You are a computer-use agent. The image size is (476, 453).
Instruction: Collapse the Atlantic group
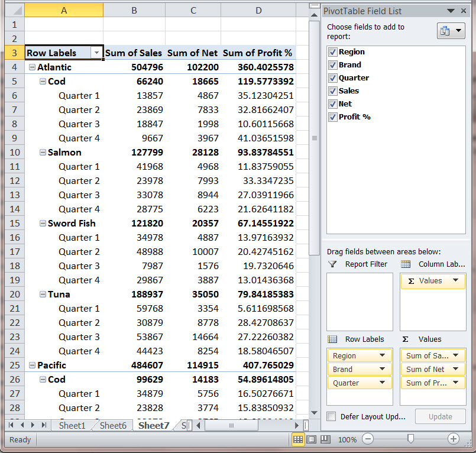coord(33,67)
